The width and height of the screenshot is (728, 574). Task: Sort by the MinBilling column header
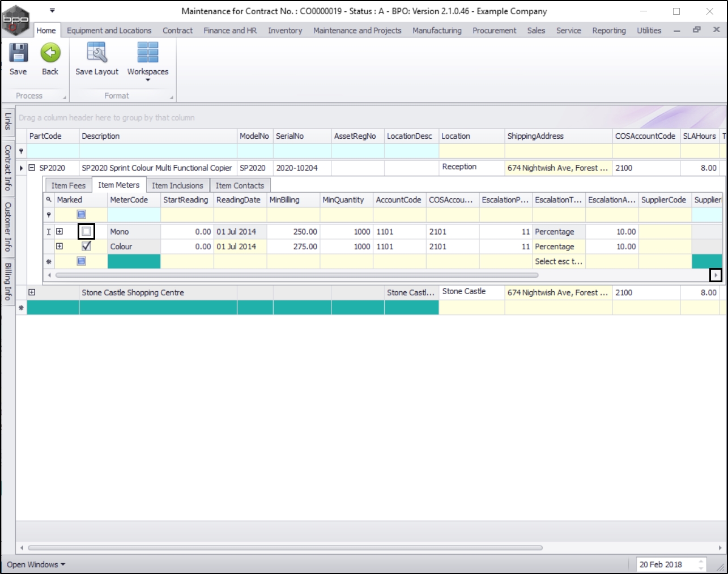tap(293, 199)
